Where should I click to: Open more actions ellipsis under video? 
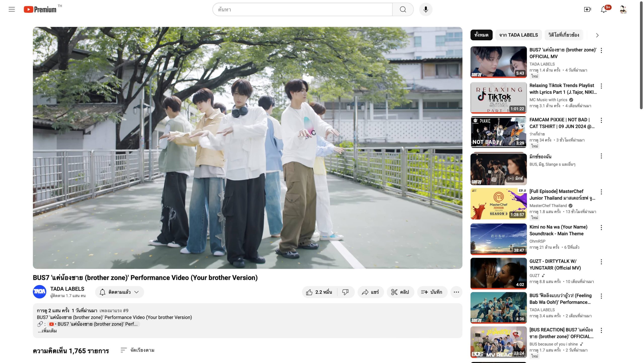(456, 292)
